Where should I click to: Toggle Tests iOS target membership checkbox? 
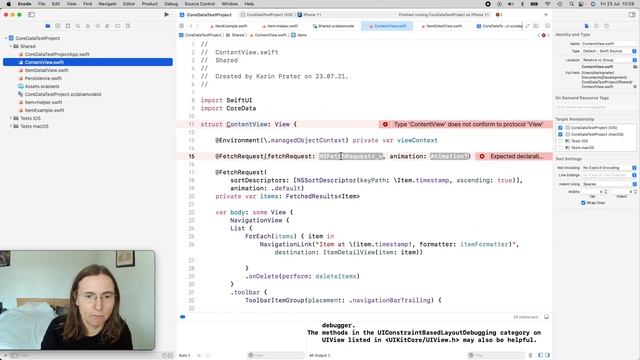560,141
